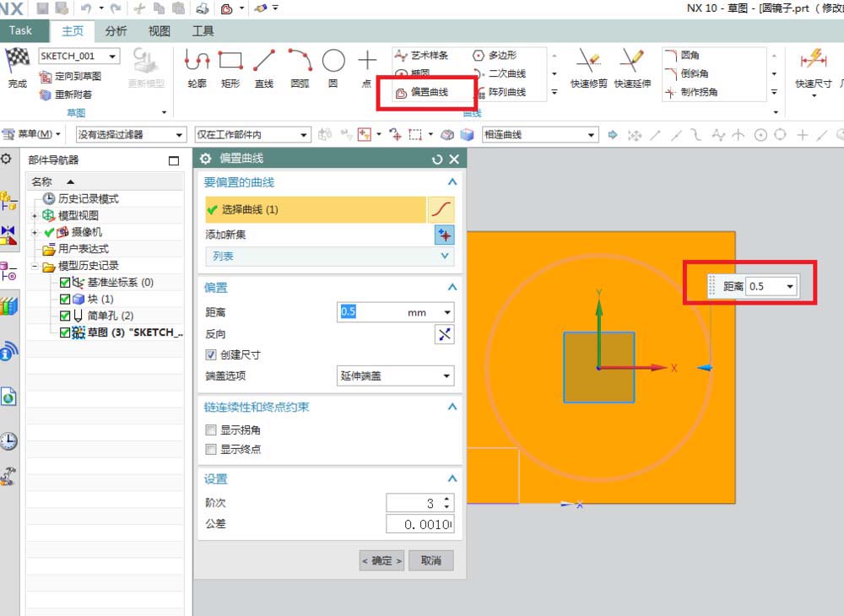Select the Circle (圆) tool

[333, 68]
